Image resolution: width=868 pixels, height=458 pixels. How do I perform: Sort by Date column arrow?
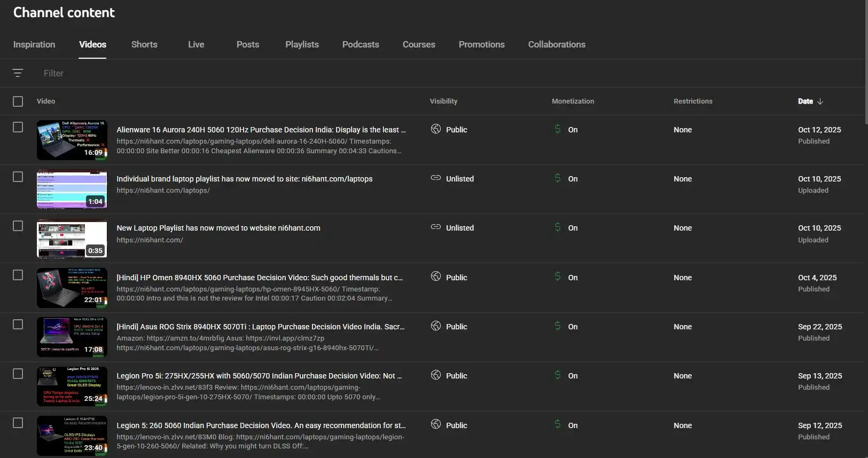point(820,101)
